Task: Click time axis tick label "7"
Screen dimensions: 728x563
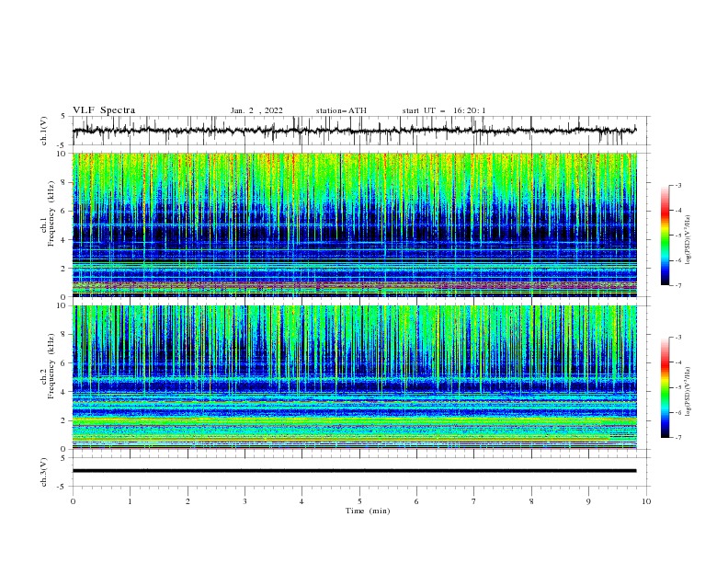Action: (474, 501)
